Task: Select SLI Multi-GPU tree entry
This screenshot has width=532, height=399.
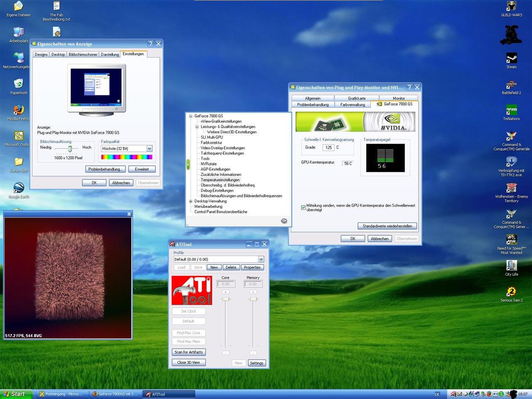Action: click(x=212, y=137)
